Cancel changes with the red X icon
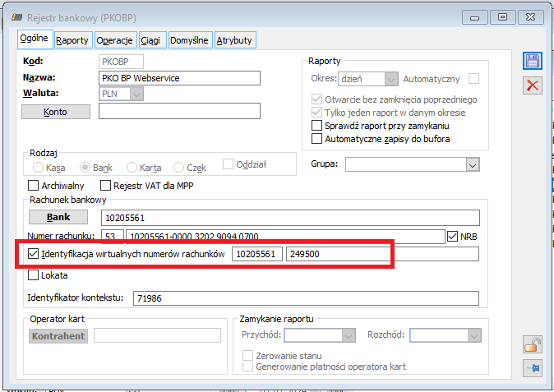Screen dimensions: 554x392 tap(533, 85)
